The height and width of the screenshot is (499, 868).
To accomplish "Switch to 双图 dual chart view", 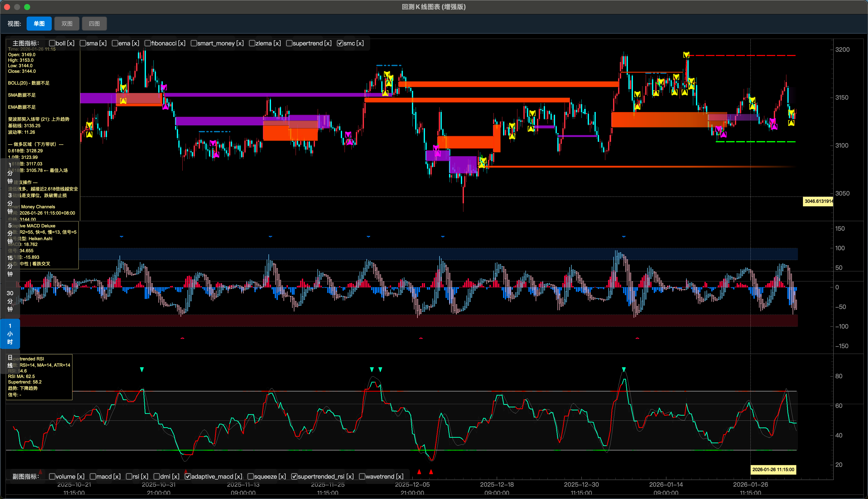I will coord(67,24).
